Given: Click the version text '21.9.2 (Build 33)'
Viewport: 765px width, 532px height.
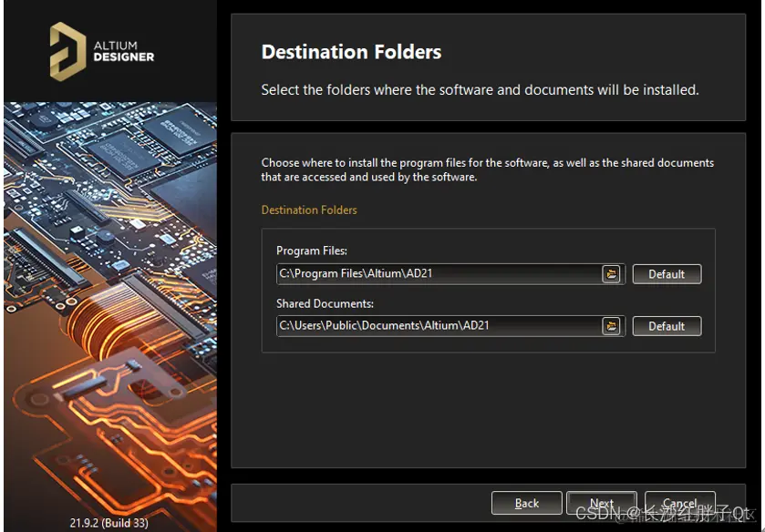Looking at the screenshot, I should point(109,523).
